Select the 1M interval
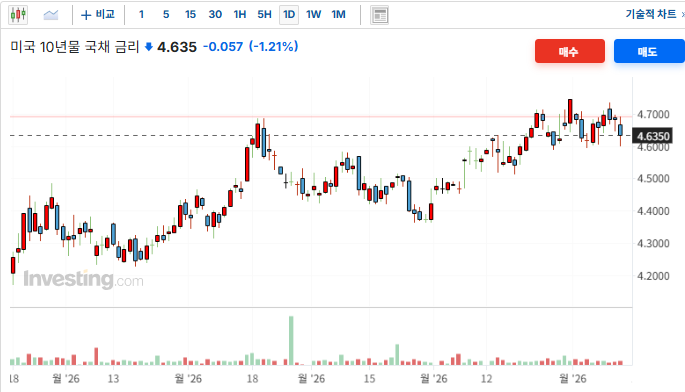This screenshot has width=685, height=392. 339,15
